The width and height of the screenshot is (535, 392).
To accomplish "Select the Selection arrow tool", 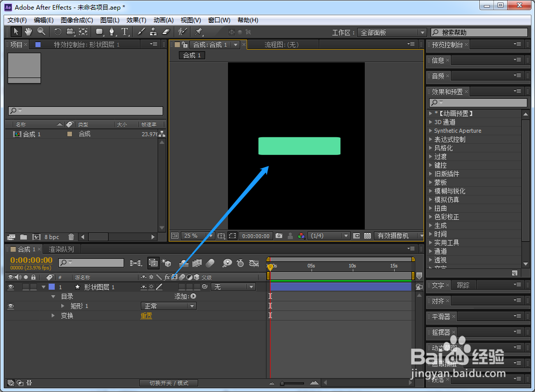I will click(15, 32).
